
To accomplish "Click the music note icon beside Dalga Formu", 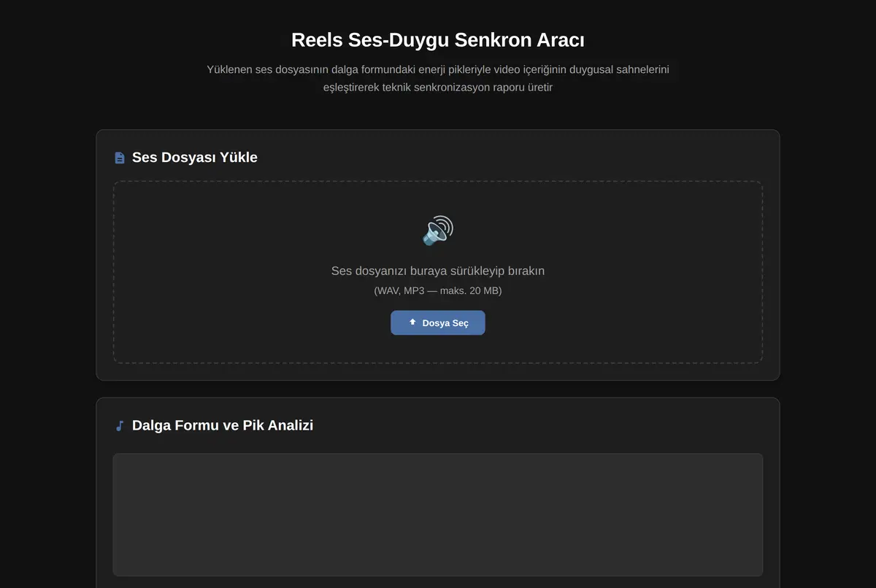I will 120,425.
